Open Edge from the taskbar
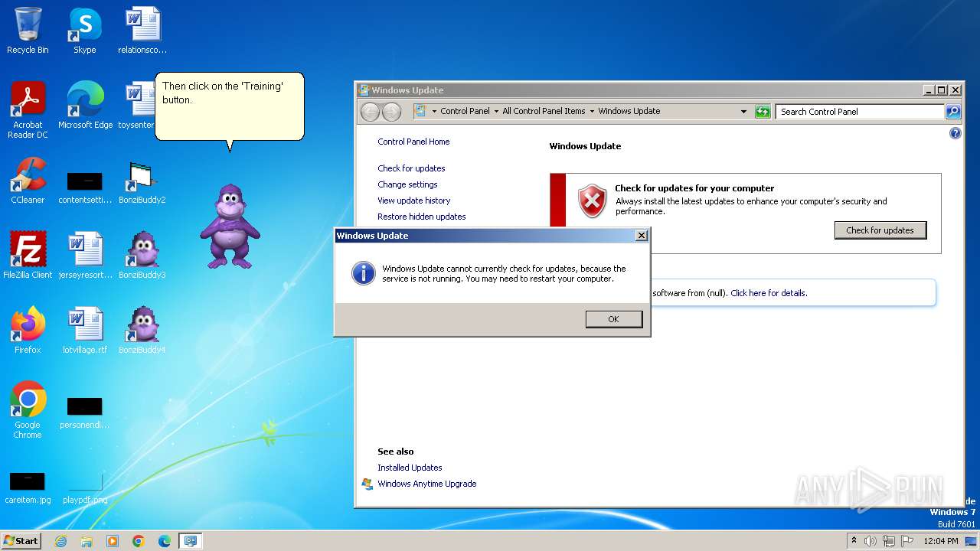The height and width of the screenshot is (551, 980). (165, 541)
